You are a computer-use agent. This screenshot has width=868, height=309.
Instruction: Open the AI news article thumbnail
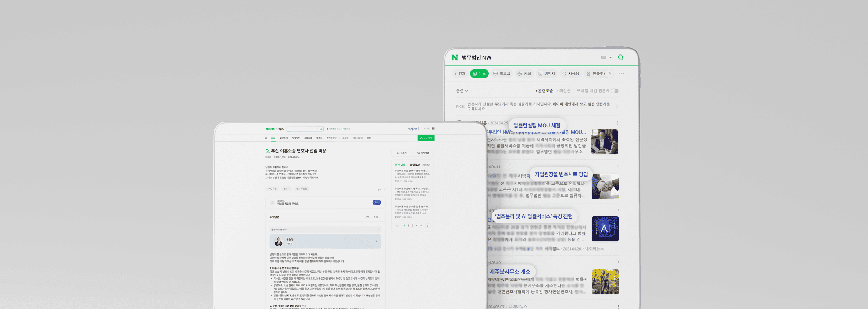pos(605,229)
